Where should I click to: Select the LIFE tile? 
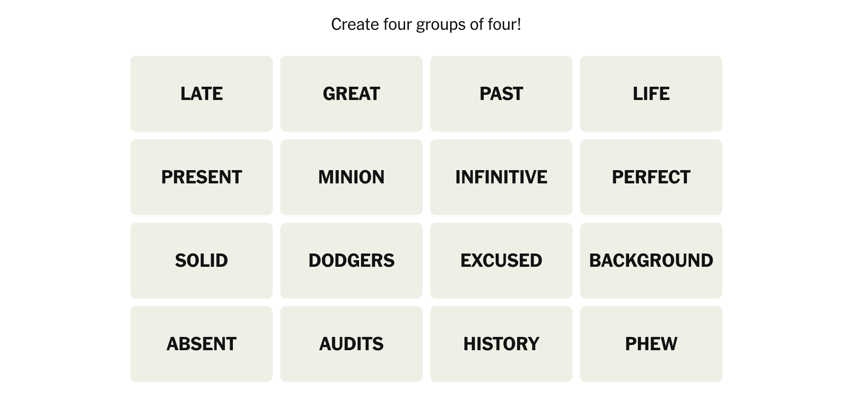pos(651,94)
